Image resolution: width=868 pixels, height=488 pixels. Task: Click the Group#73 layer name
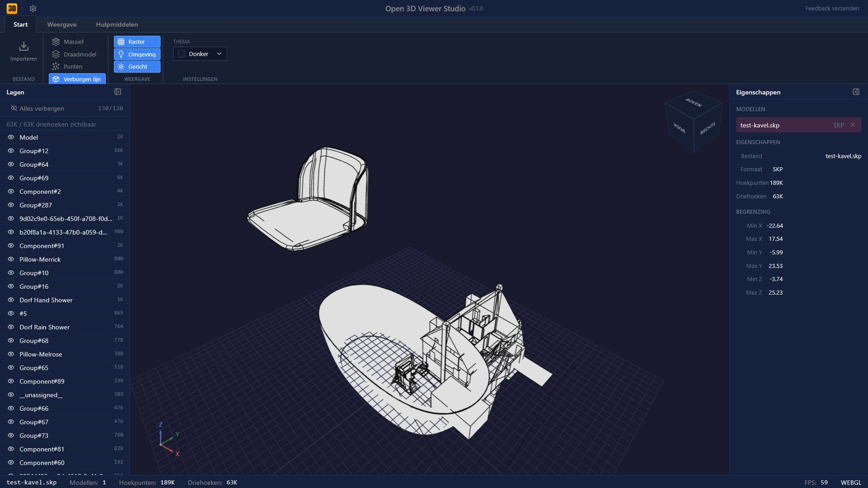pyautogui.click(x=34, y=436)
